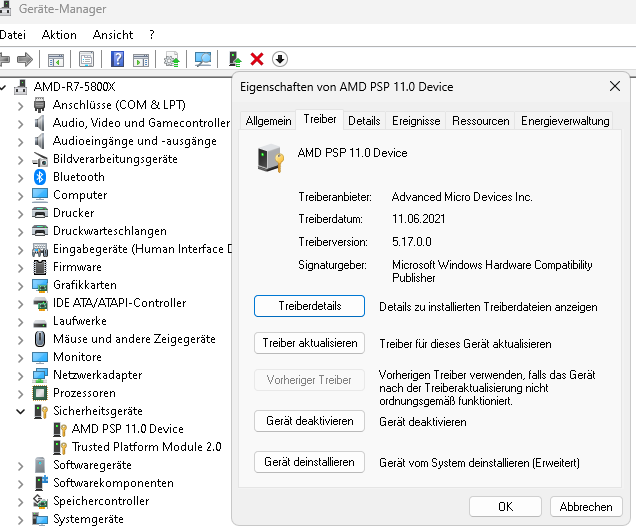Switch to the Ressourcen tab
The width and height of the screenshot is (636, 531).
[x=480, y=121]
